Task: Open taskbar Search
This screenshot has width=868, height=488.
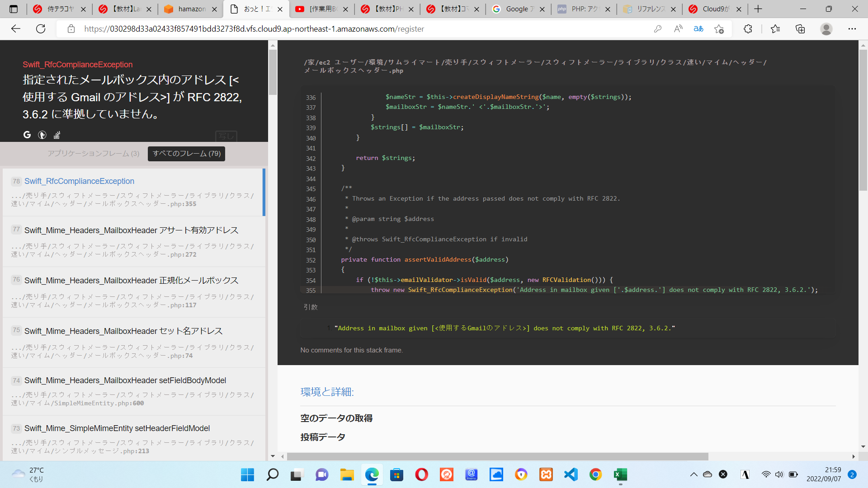Action: point(273,474)
